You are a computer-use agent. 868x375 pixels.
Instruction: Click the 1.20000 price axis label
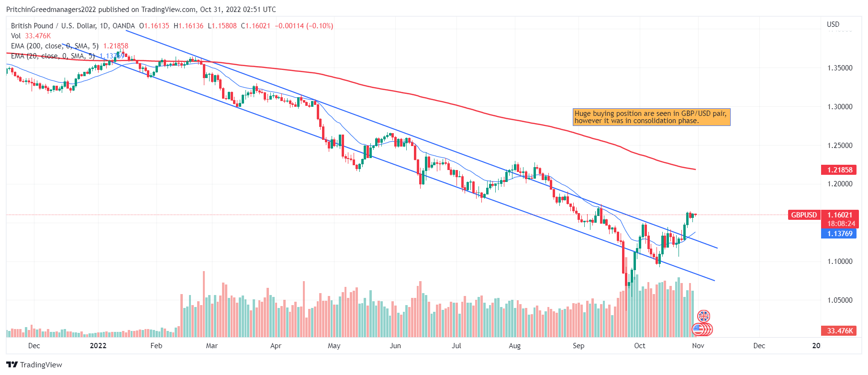click(840, 184)
